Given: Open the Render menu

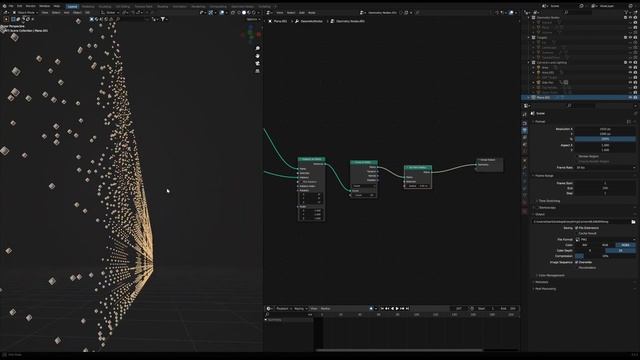Looking at the screenshot, I should (x=31, y=6).
